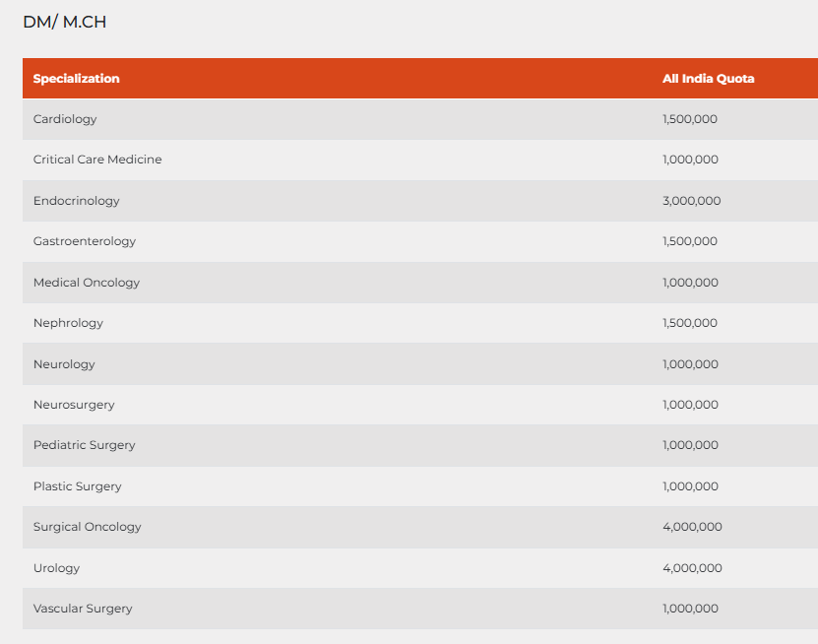Select the Critical Care Medicine entry
818x644 pixels.
pyautogui.click(x=97, y=160)
